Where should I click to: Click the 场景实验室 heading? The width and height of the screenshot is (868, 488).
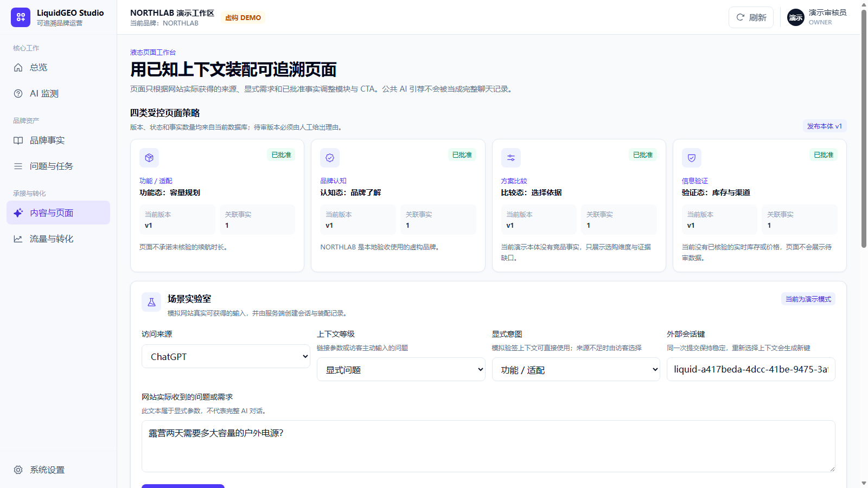(189, 299)
